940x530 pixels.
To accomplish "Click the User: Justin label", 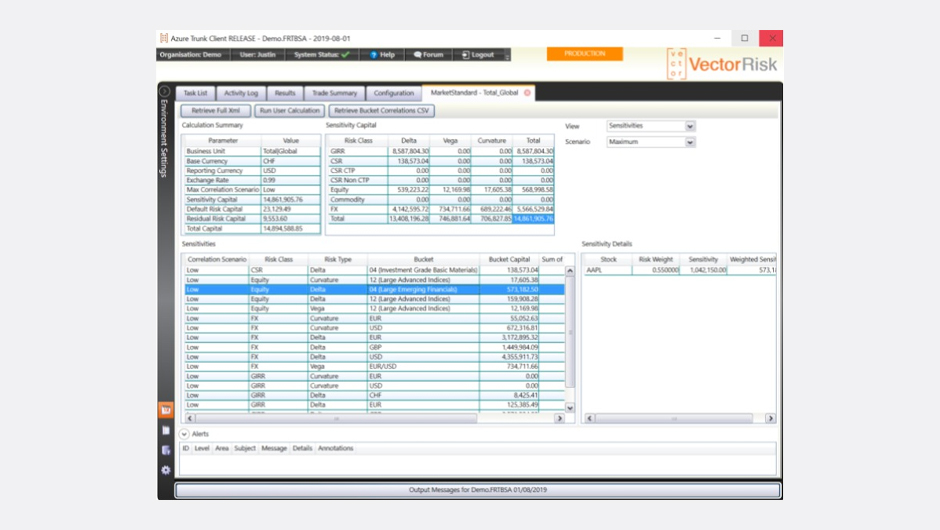I will (x=258, y=55).
